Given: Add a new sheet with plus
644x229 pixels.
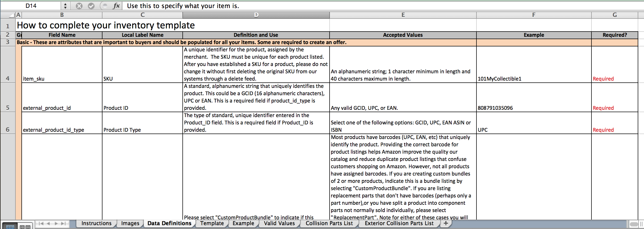Looking at the screenshot, I should click(446, 223).
